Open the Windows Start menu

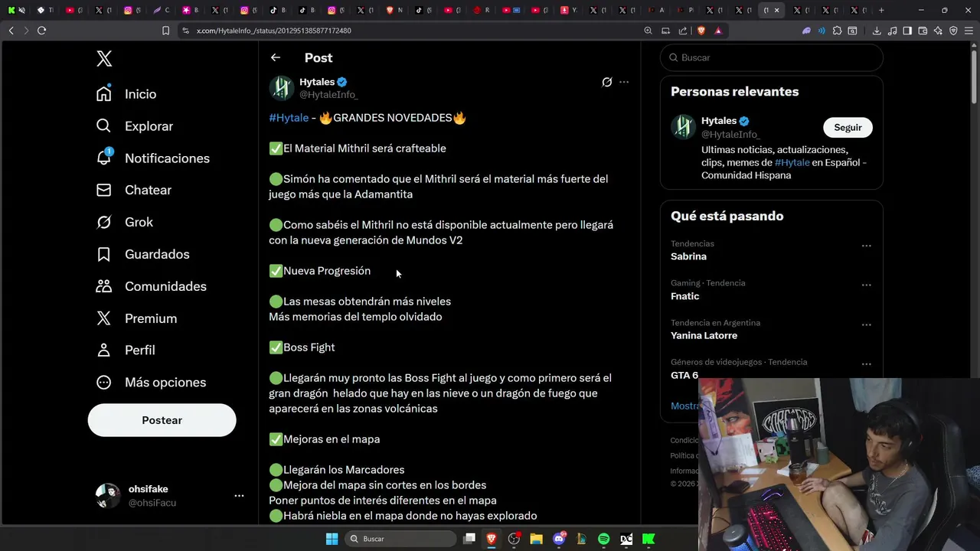pos(332,539)
